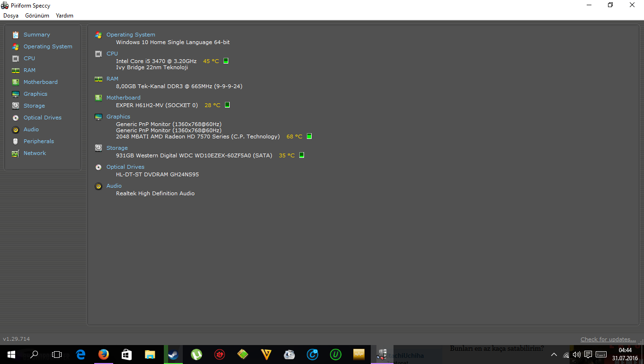Open Steam from the taskbar
This screenshot has width=644, height=364.
(x=173, y=354)
